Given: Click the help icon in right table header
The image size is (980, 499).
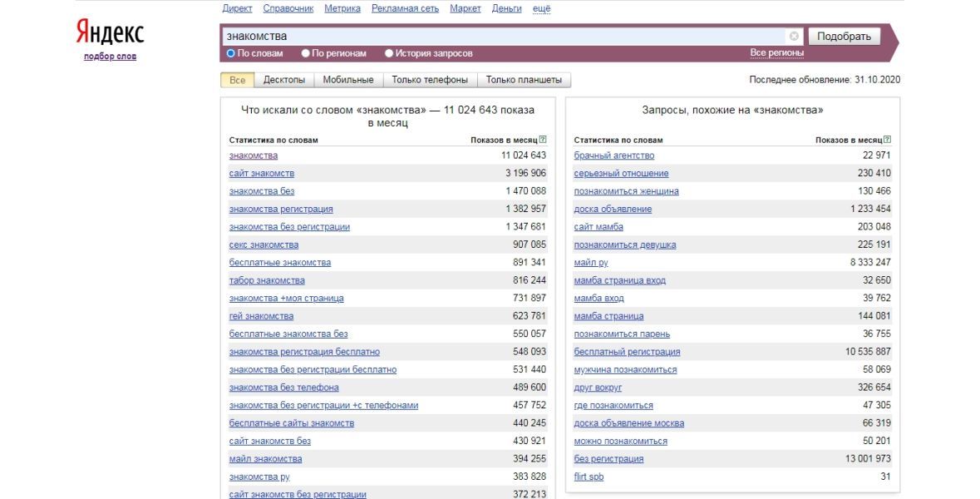Looking at the screenshot, I should [887, 140].
